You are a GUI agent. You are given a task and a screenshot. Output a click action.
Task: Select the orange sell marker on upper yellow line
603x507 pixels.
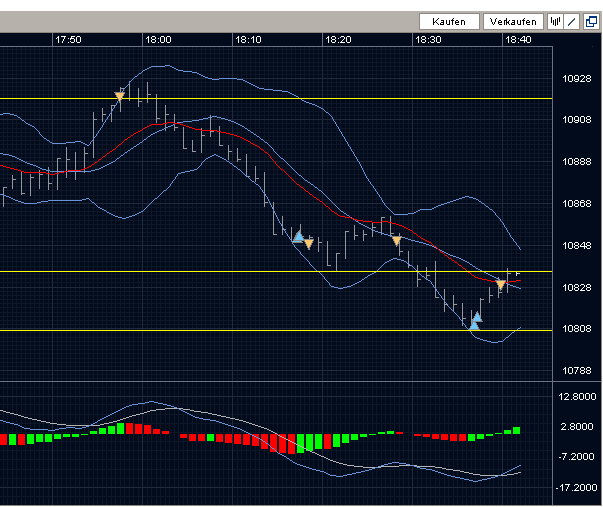click(x=120, y=96)
